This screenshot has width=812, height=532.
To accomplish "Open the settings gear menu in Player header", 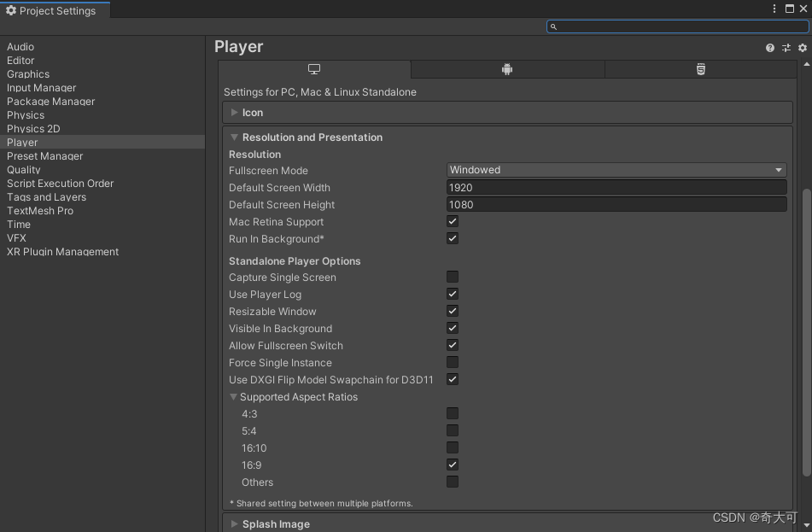I will pyautogui.click(x=801, y=48).
